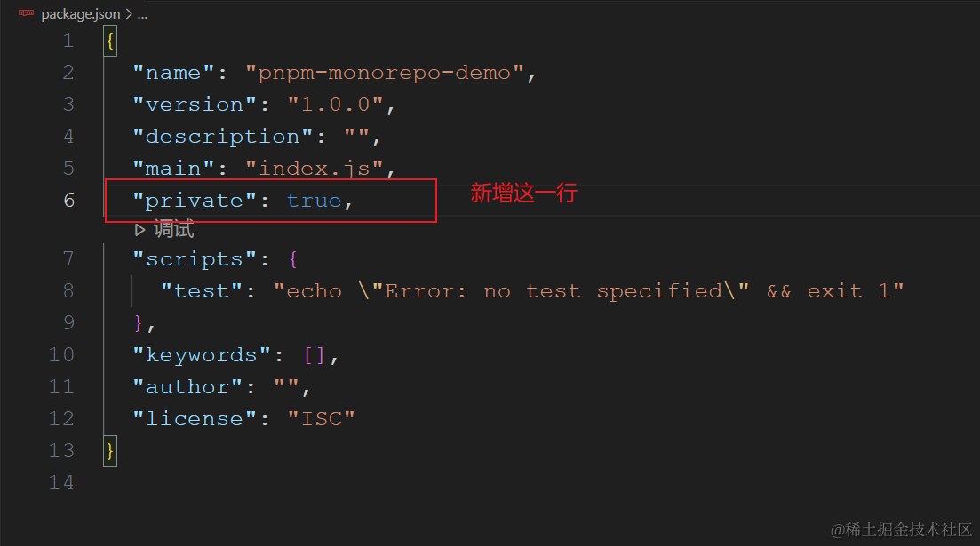
Task: Click the "ISC" license value
Action: 322,418
